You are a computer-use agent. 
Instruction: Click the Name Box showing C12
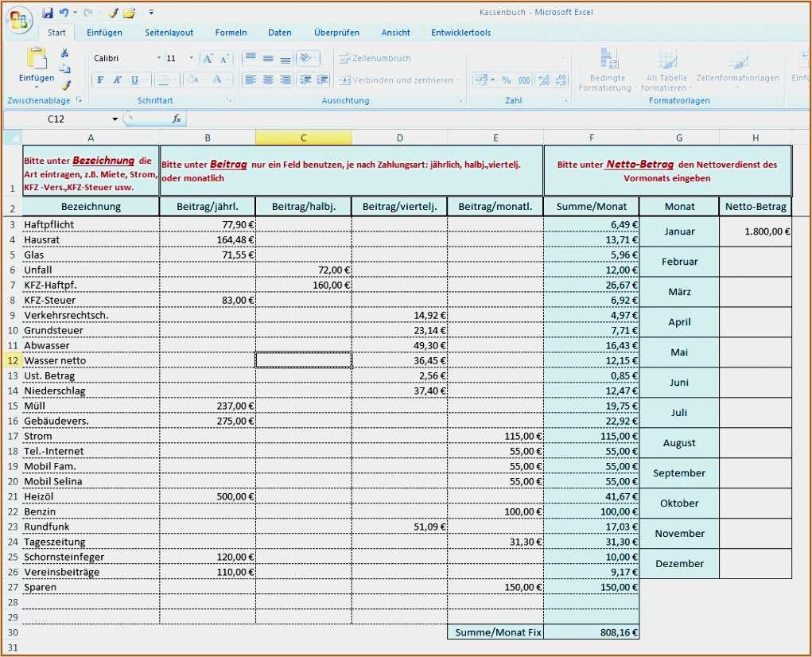click(56, 119)
